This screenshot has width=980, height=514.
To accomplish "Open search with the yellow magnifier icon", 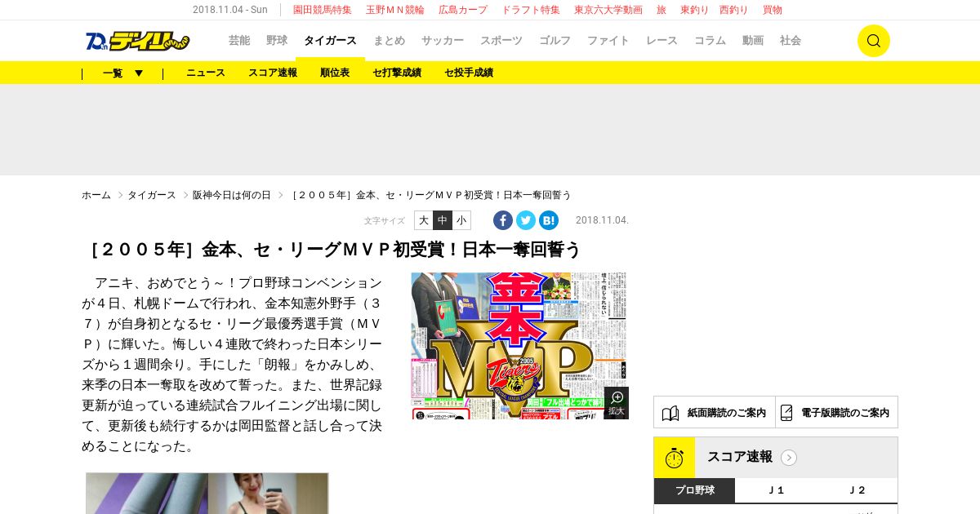I will click(x=873, y=41).
